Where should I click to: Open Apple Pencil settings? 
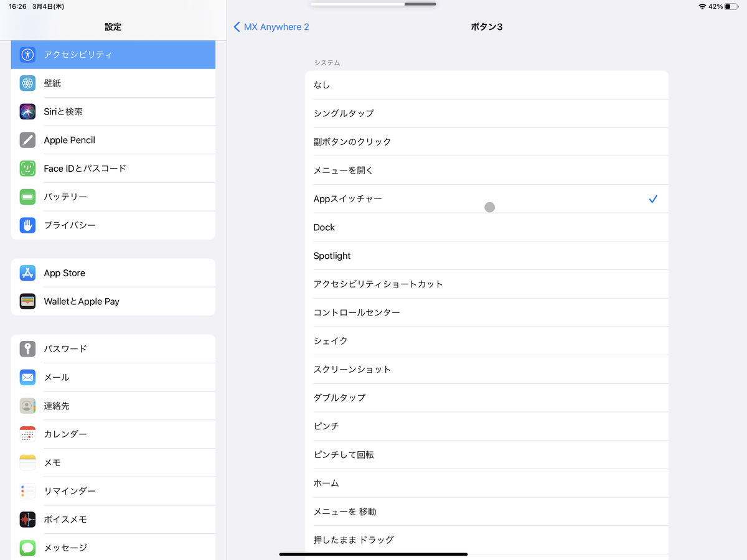coord(113,140)
